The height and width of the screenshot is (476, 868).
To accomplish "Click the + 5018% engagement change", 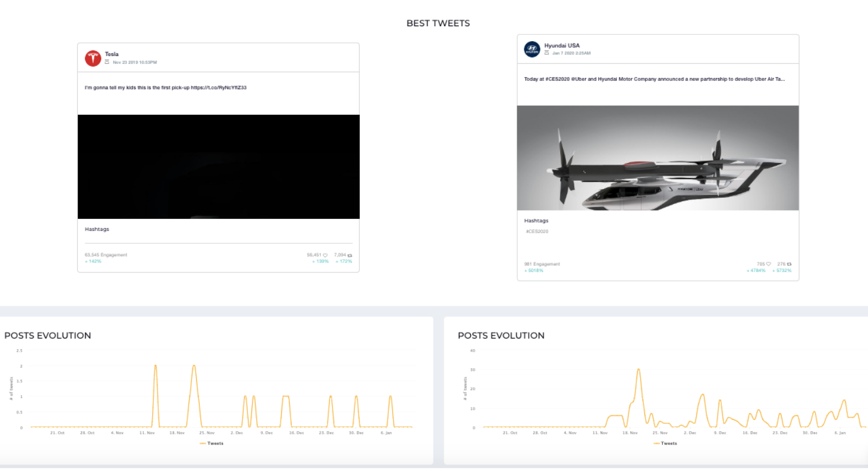I will [534, 271].
